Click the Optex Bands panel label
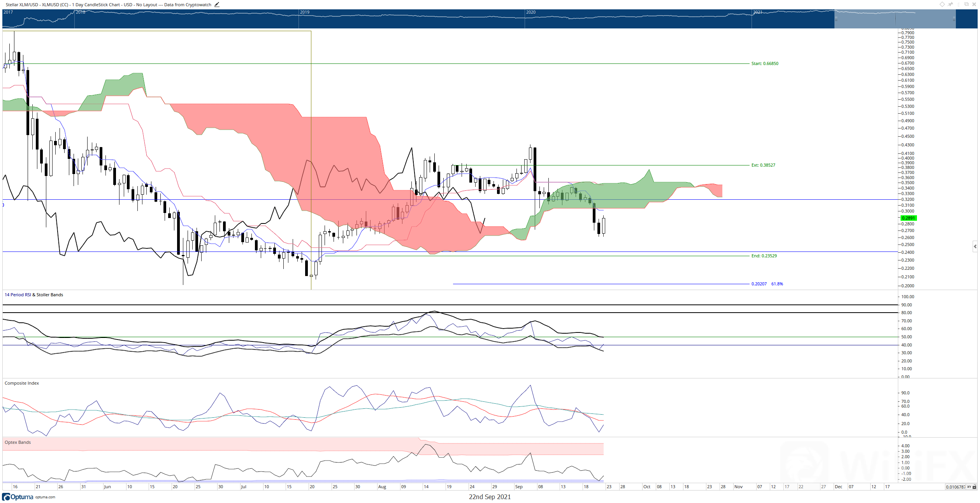The width and height of the screenshot is (980, 503). tap(18, 442)
